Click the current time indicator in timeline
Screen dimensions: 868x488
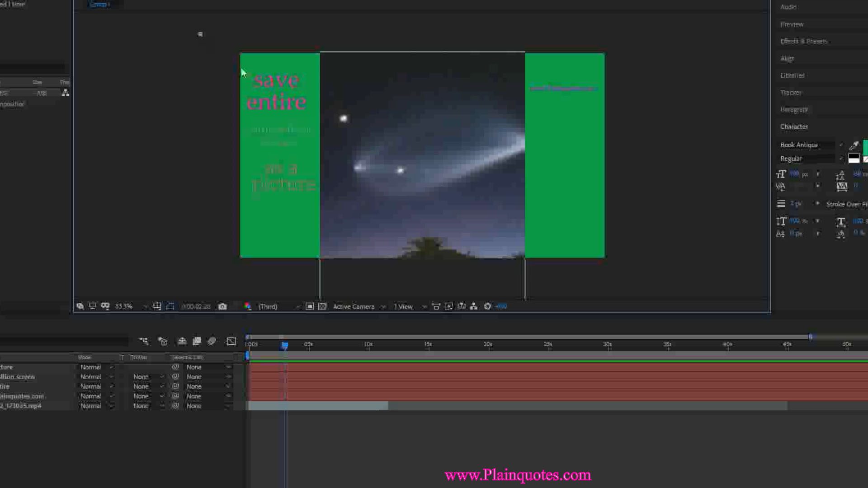coord(285,346)
